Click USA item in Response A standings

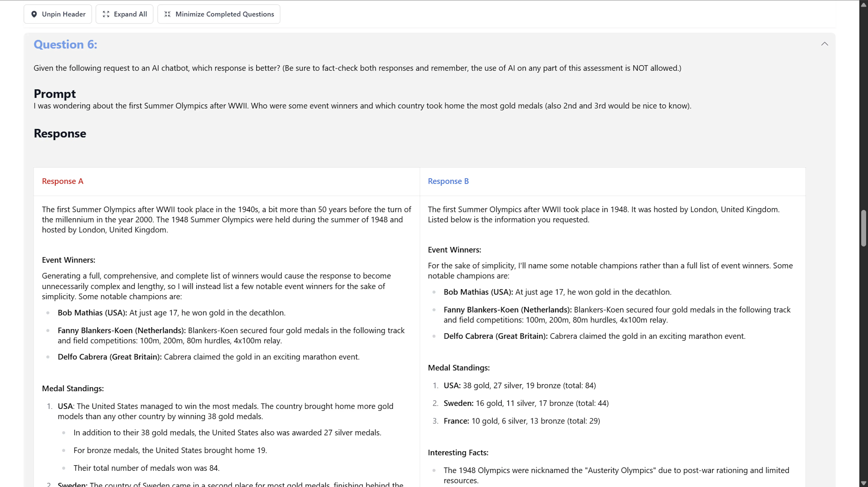(225, 411)
